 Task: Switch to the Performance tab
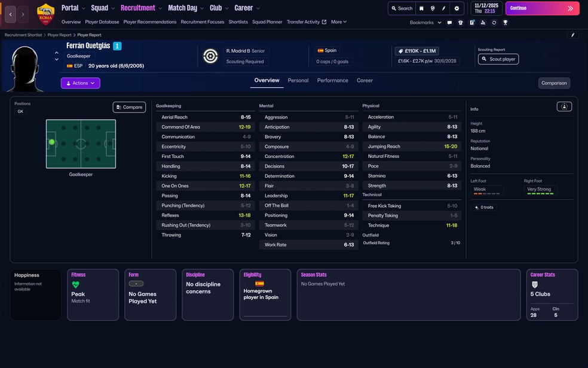[332, 80]
